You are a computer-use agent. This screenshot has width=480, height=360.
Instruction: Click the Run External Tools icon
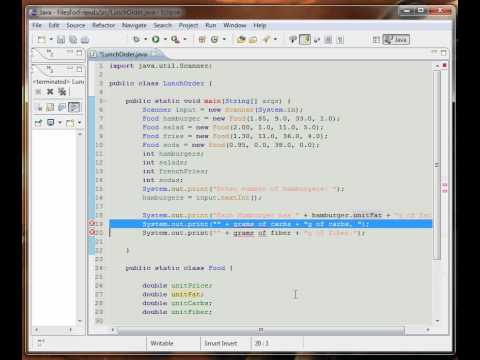point(175,40)
